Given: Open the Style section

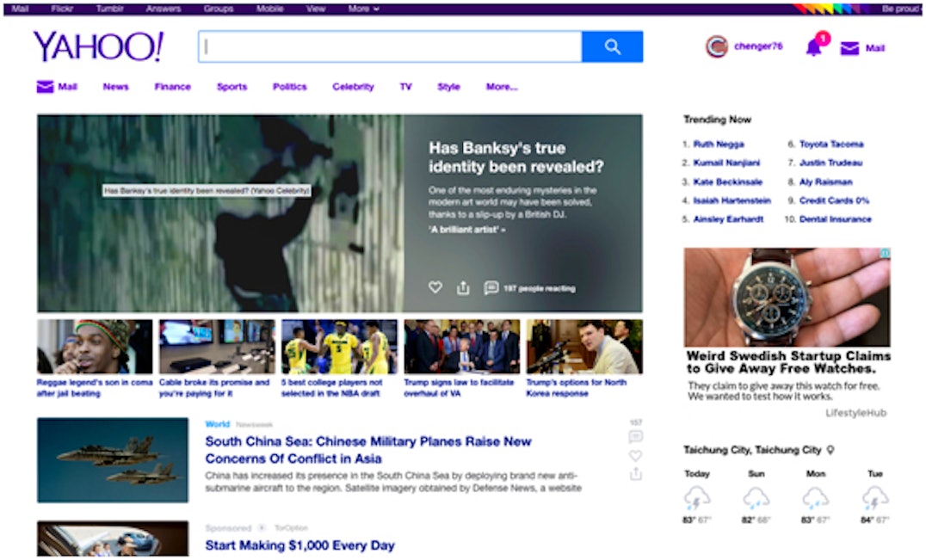Looking at the screenshot, I should click(449, 87).
